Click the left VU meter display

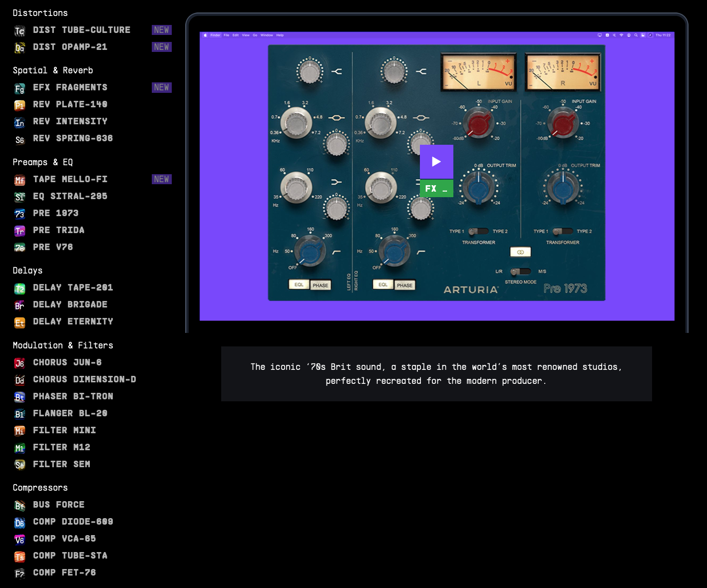(479, 72)
